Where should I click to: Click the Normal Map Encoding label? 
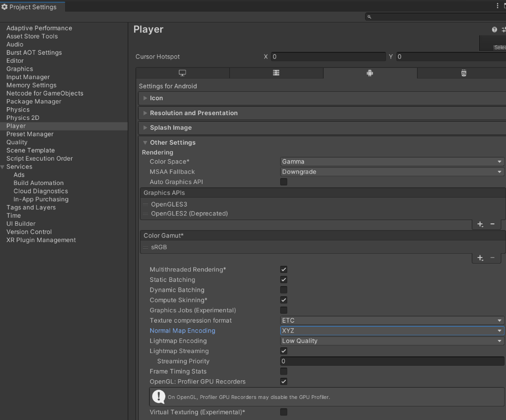pos(182,331)
